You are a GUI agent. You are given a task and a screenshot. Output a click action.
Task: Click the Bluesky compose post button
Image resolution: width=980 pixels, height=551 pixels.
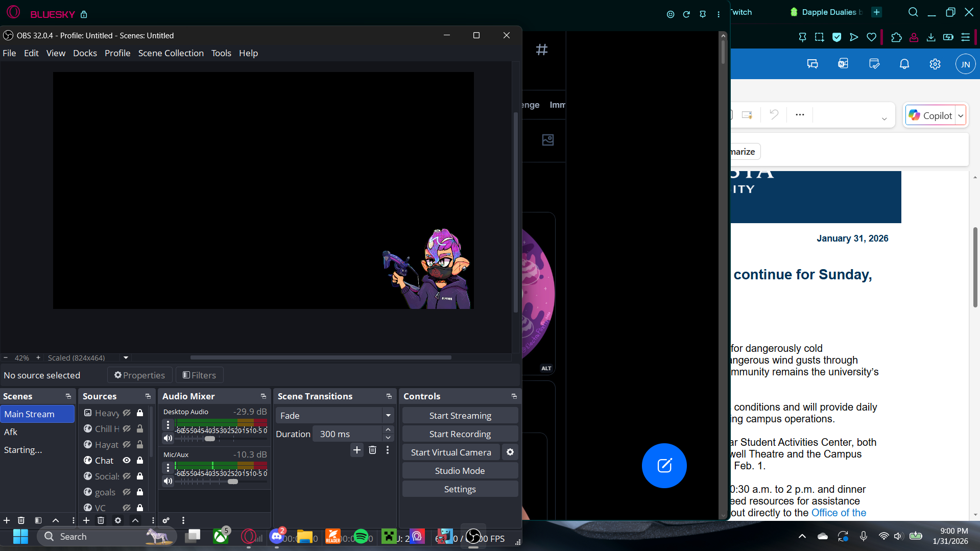pyautogui.click(x=664, y=466)
